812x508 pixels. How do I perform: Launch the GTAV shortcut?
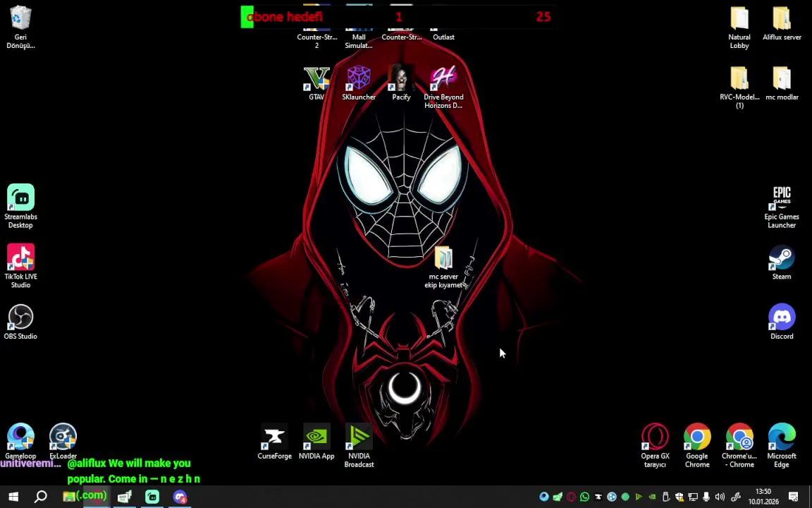point(316,83)
